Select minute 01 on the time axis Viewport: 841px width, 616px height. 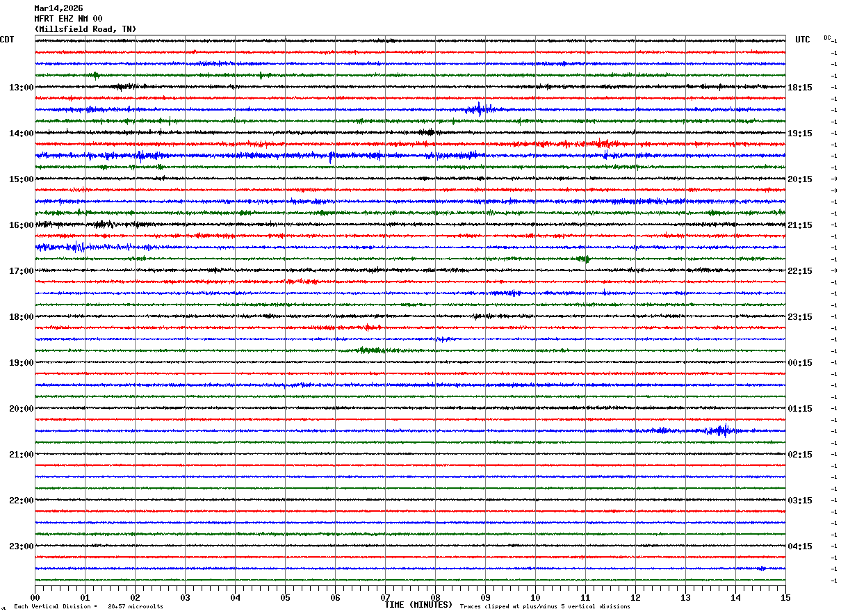85,598
